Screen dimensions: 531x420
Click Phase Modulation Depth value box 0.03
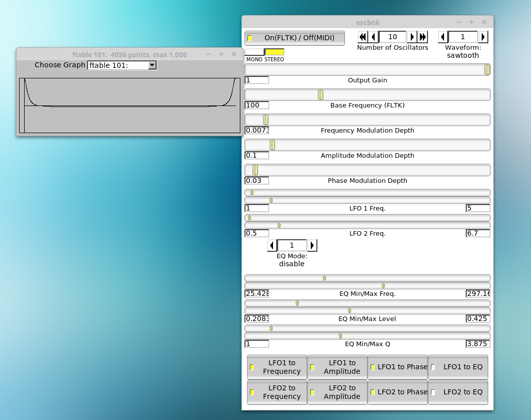[x=256, y=180]
